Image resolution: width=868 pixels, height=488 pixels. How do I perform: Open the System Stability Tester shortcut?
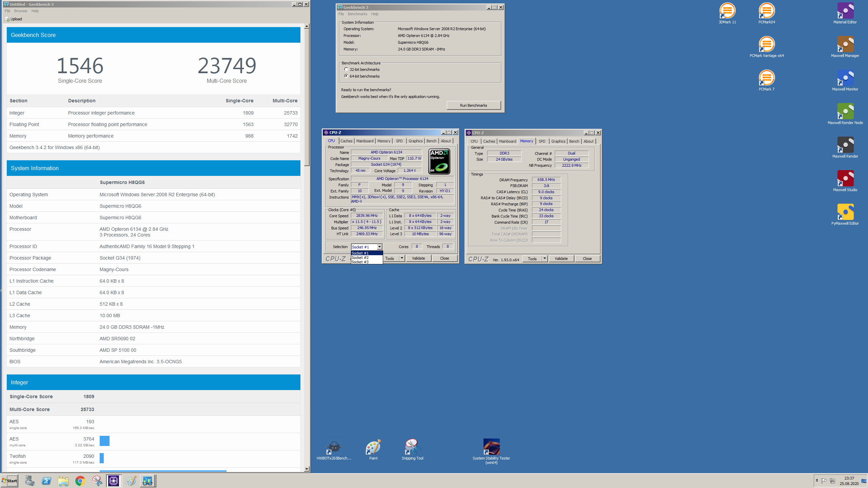[x=491, y=452]
